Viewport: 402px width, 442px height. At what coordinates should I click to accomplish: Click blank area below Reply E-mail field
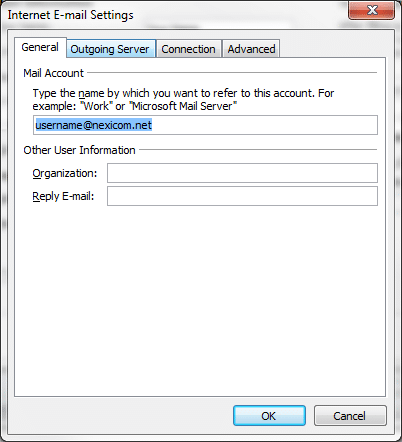(200, 300)
